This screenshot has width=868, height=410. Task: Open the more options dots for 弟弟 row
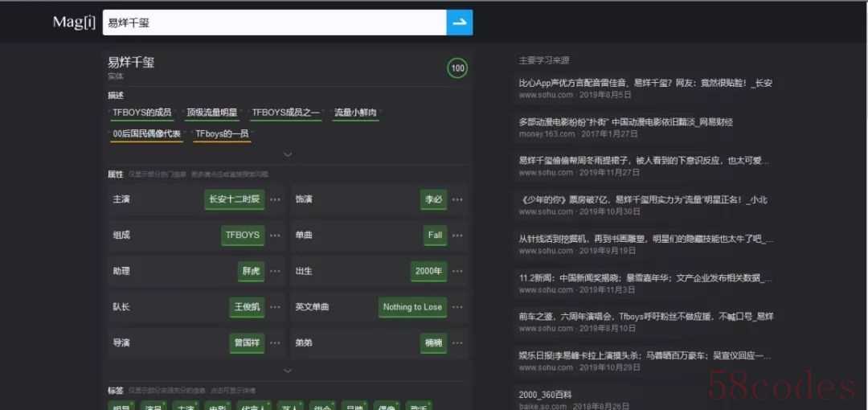[457, 343]
